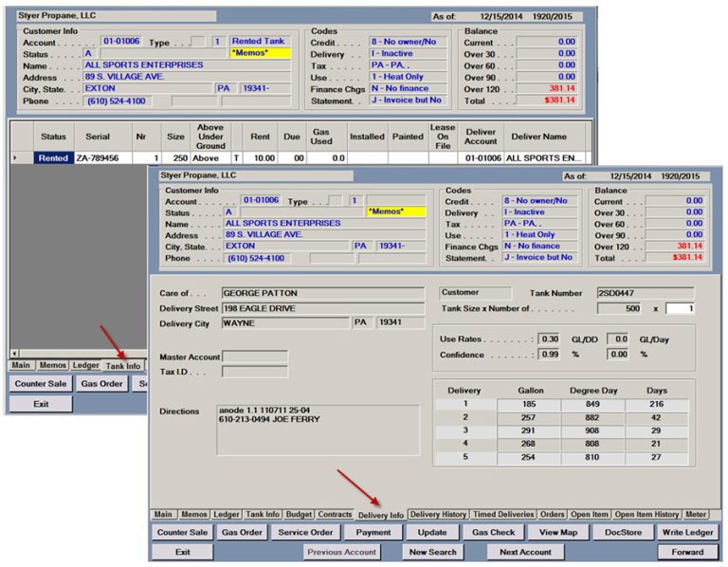The width and height of the screenshot is (728, 567).
Task: Open DocStore
Action: [623, 532]
